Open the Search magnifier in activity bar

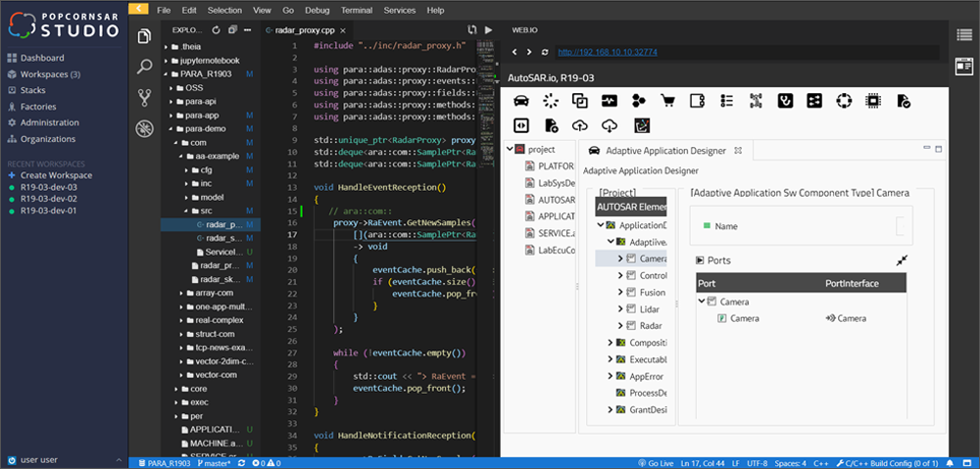click(144, 67)
